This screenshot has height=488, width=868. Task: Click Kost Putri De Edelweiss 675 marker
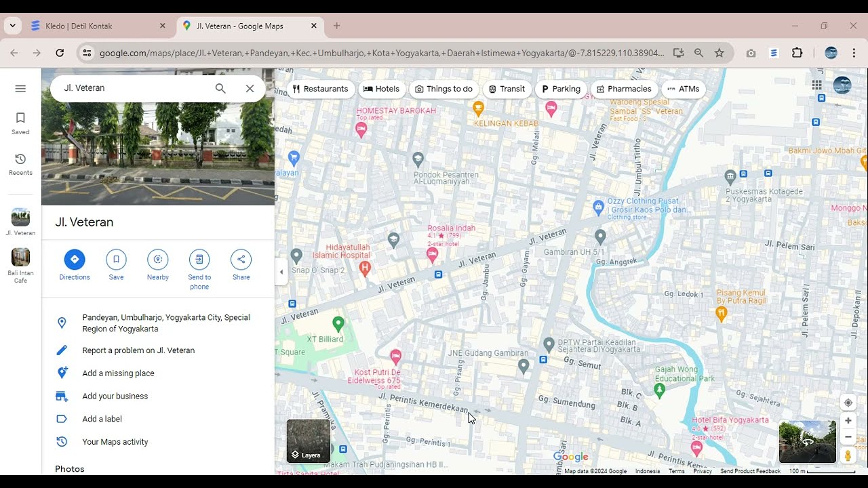(x=396, y=356)
